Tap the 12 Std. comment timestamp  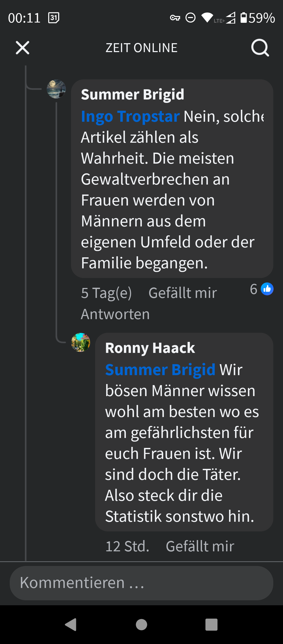point(127,546)
